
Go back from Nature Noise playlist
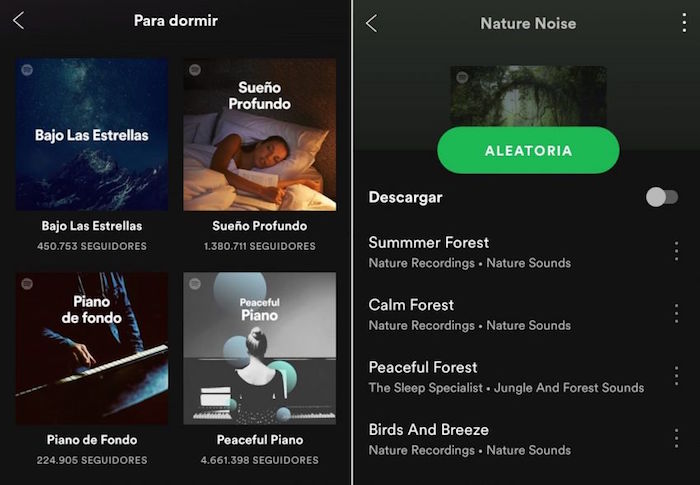coord(371,23)
